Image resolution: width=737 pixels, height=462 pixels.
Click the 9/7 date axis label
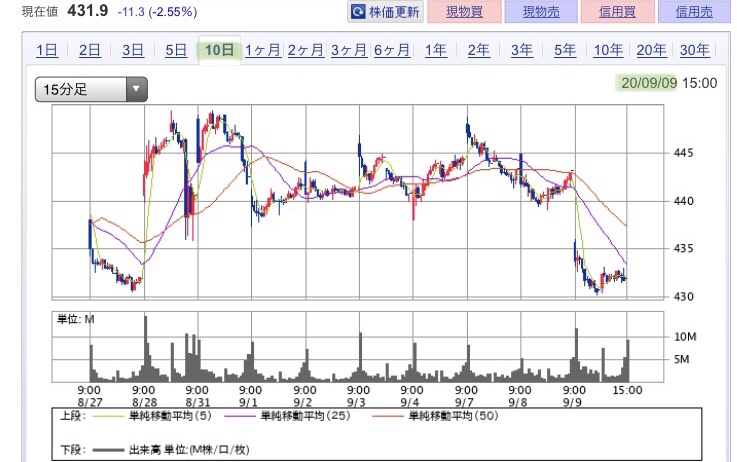point(464,403)
